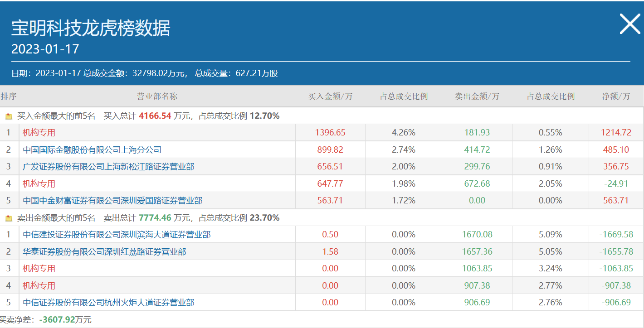Click the 净额/万 column header
Image resolution: width=644 pixels, height=328 pixels.
616,96
